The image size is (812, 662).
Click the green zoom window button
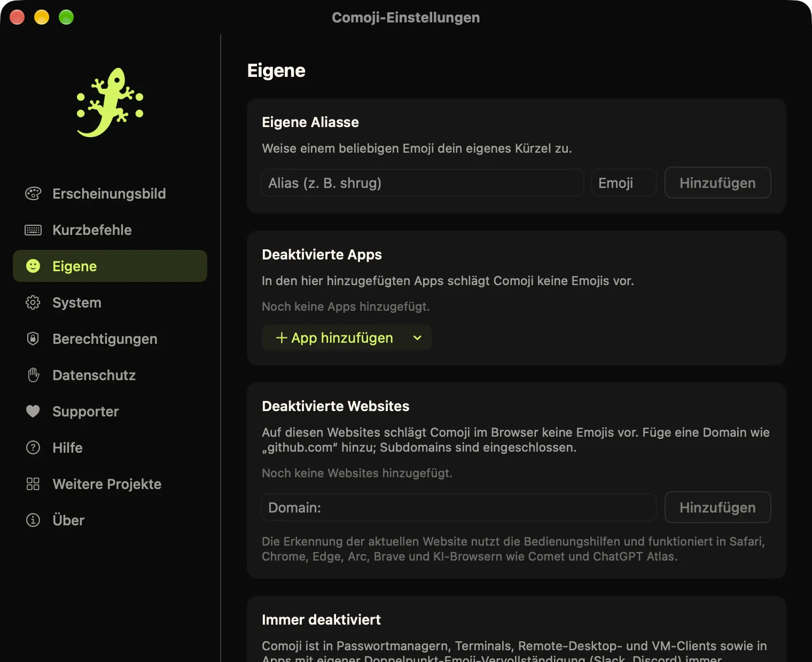(x=66, y=17)
